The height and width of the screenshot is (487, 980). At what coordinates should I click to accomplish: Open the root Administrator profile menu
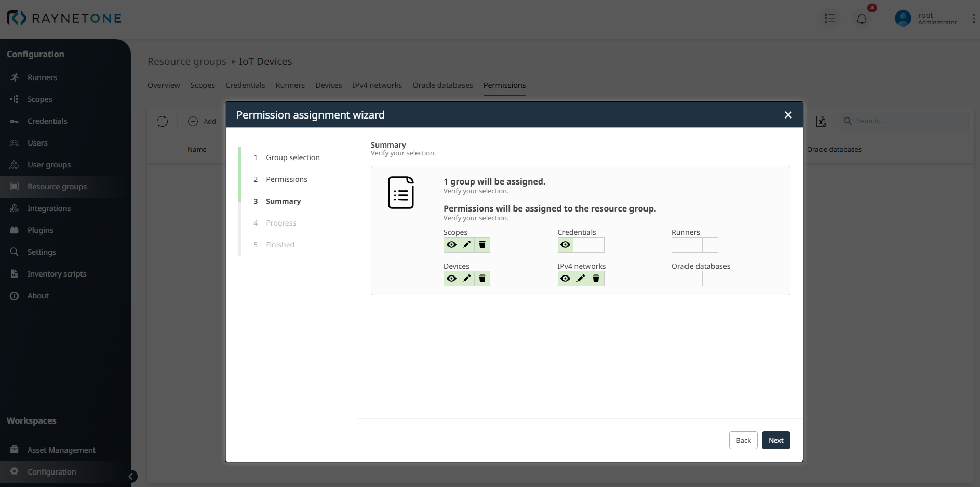click(926, 18)
